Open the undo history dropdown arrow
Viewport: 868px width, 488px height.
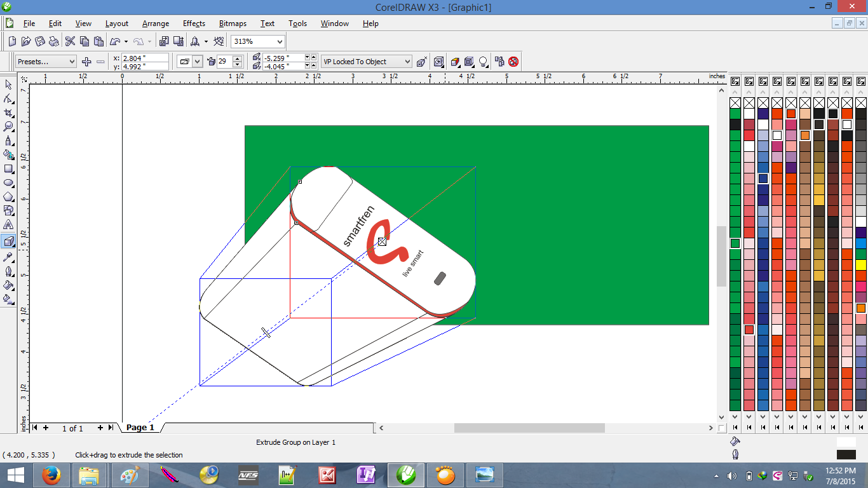point(126,41)
